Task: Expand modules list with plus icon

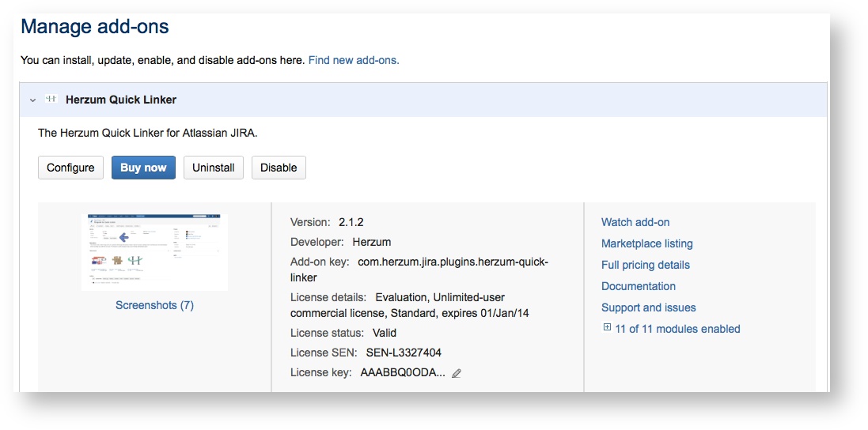Action: pyautogui.click(x=607, y=328)
